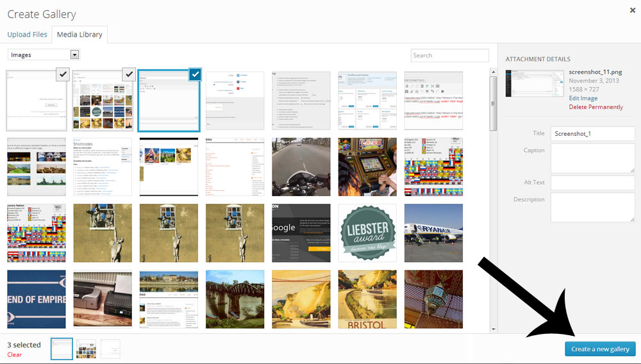Uncheck the first selected thumbnail's checkmark
The image size is (641, 364).
(63, 75)
